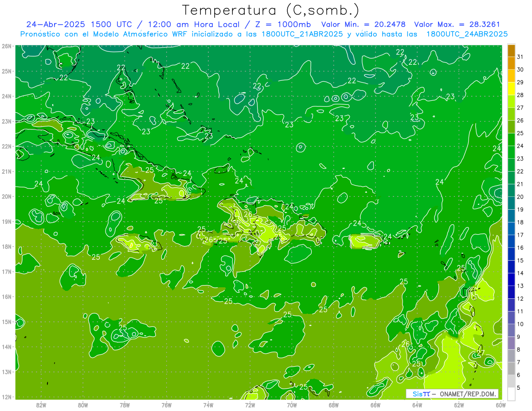Click the legend scale value '31'
The image size is (532, 411).
click(520, 57)
